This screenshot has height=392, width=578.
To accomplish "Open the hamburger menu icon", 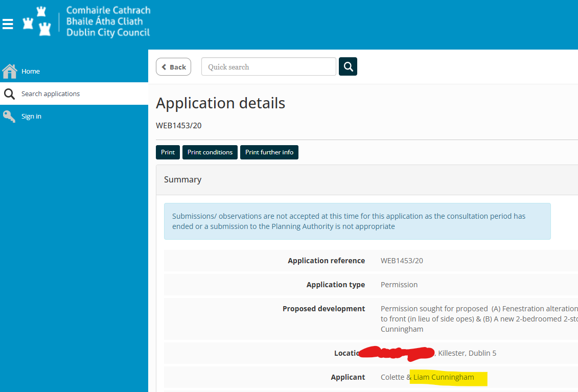I will (x=8, y=24).
